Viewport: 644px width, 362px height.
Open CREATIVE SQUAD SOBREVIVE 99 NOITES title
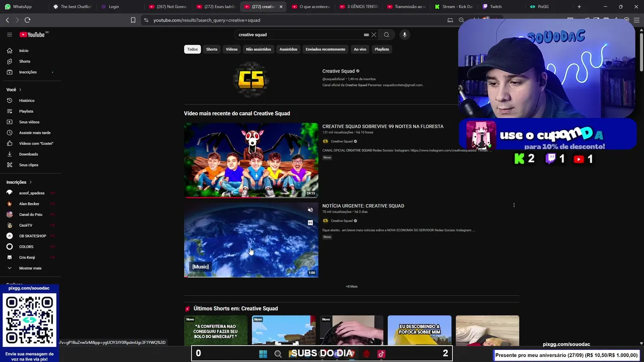coord(383,126)
